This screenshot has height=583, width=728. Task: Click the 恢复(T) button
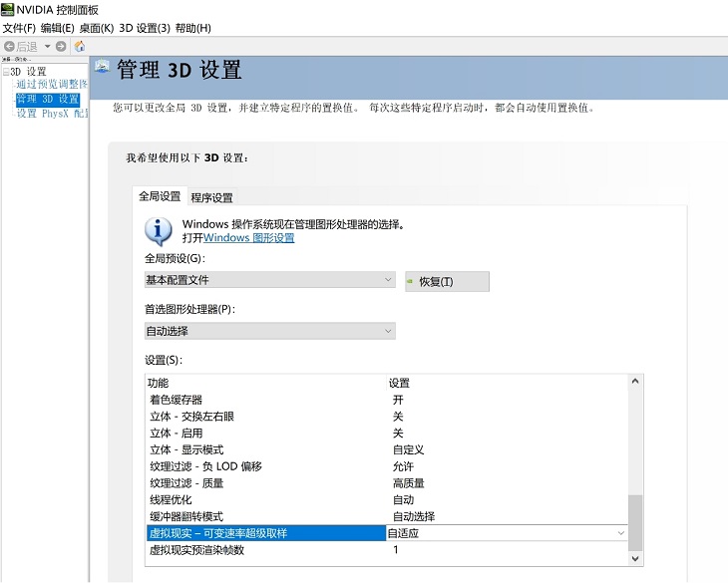coord(447,281)
